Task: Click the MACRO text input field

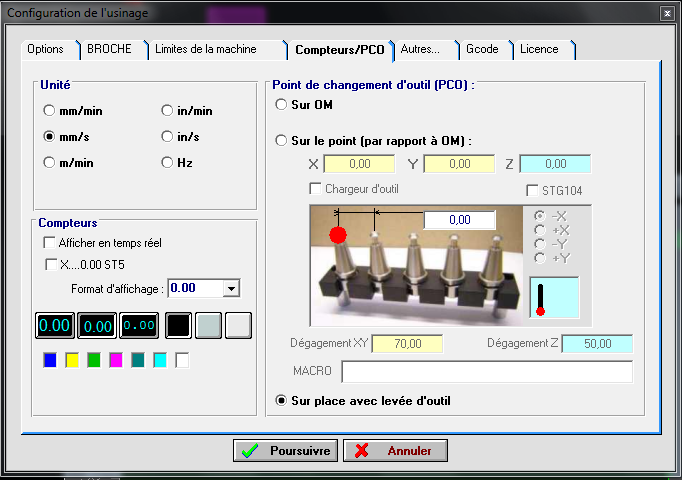Action: [x=486, y=372]
